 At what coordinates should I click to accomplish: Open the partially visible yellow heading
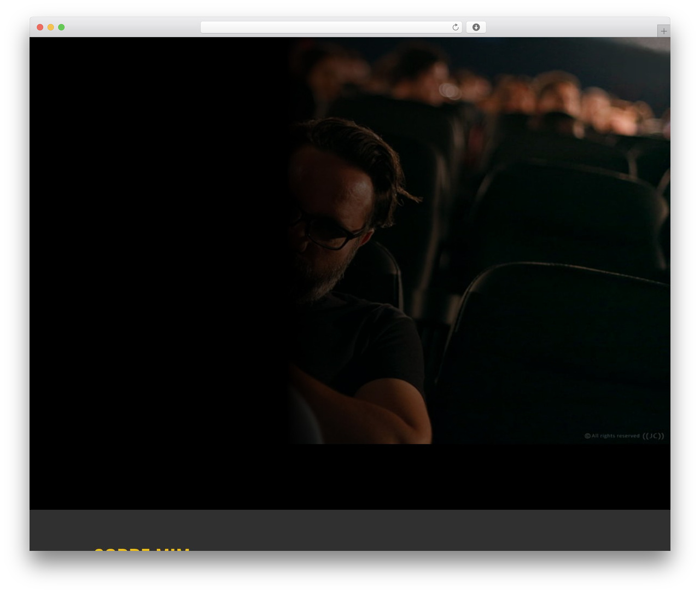coord(142,549)
